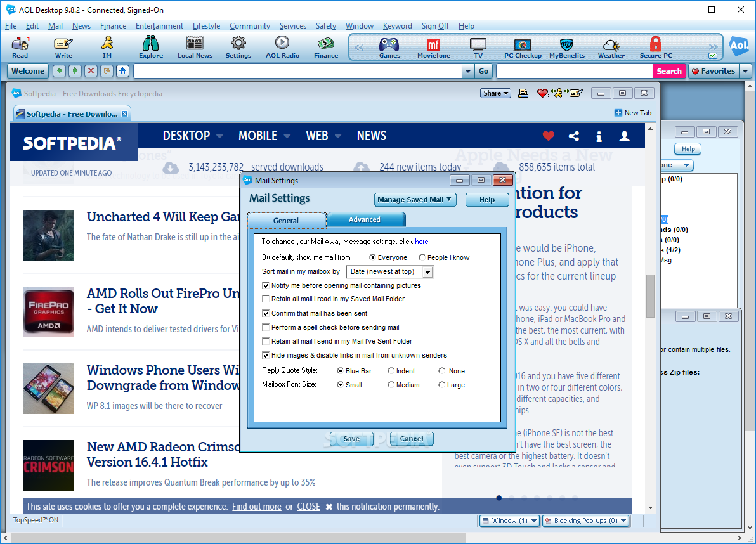
Task: Open the Mail menu
Action: [55, 26]
